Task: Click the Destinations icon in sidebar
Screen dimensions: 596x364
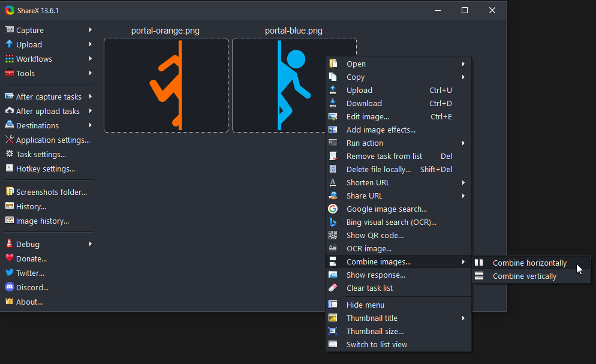Action: tap(10, 125)
